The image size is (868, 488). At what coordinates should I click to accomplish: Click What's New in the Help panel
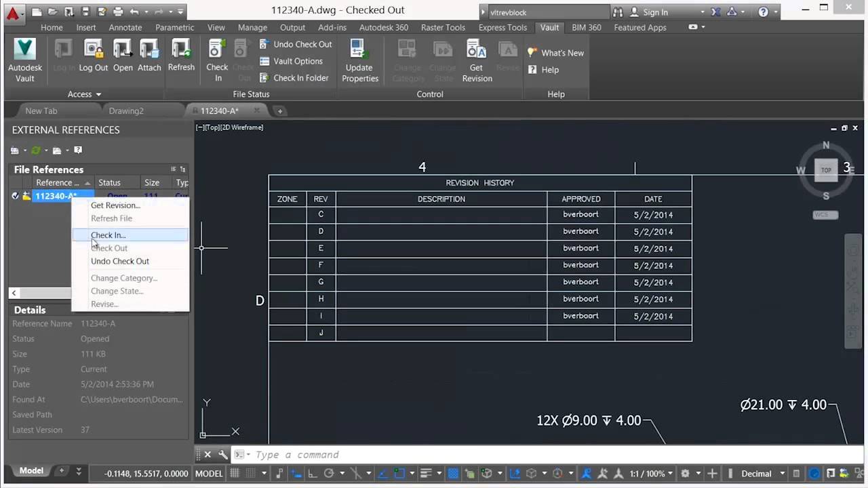[555, 53]
